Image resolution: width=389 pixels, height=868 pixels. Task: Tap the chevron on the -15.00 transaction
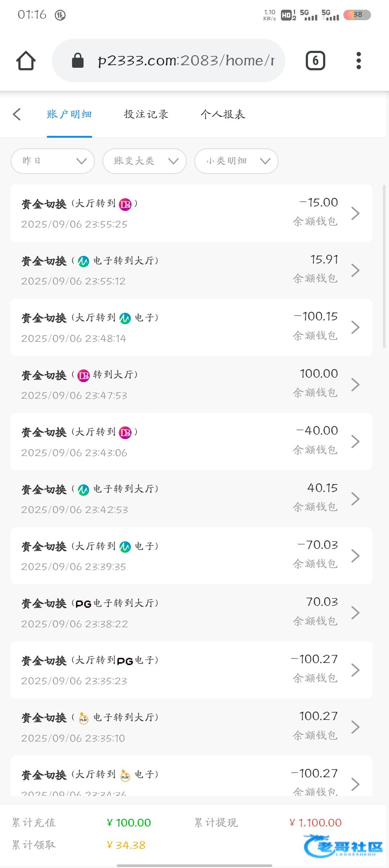pos(355,213)
